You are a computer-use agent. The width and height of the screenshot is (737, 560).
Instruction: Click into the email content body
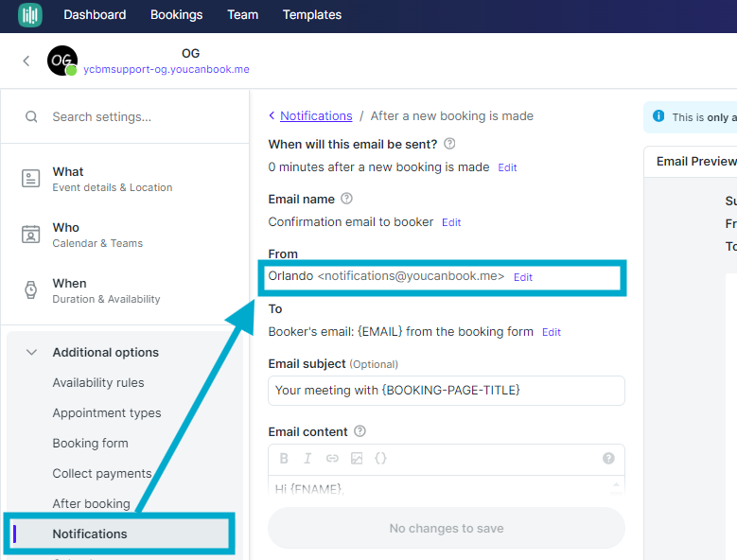447,486
